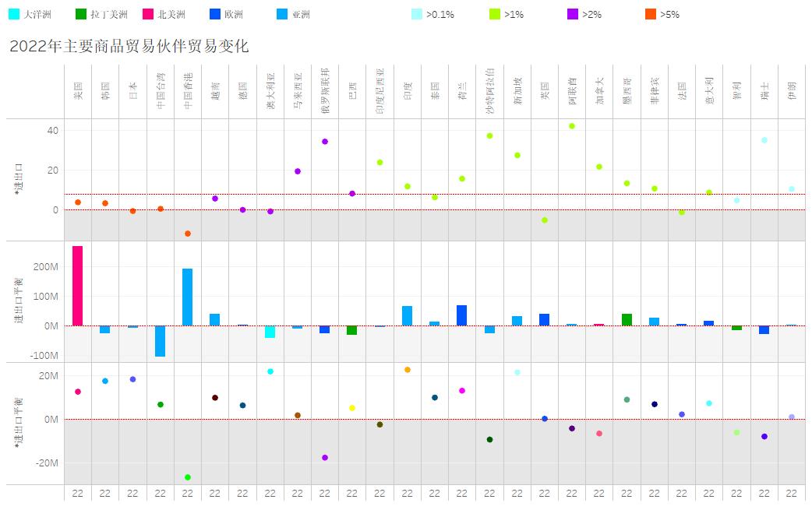Click the 荷兰 dark blue balance bar
This screenshot has height=510, width=812.
462,315
